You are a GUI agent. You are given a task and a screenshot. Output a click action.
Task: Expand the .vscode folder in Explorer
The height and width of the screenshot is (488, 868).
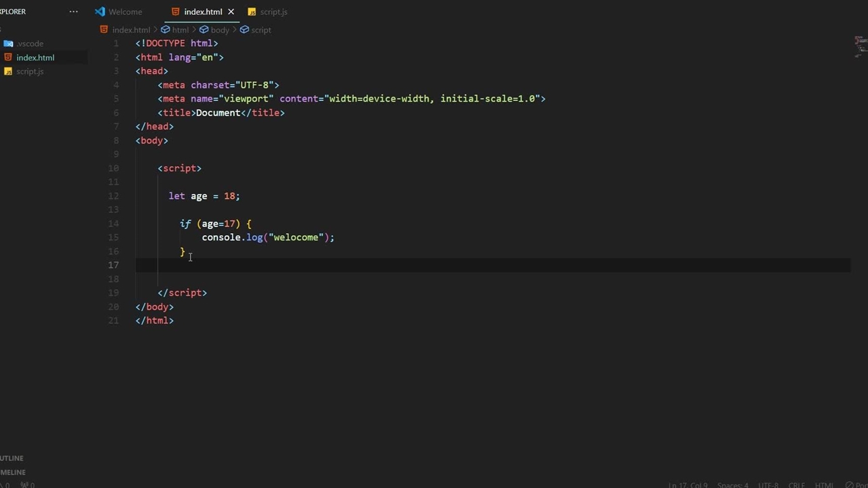(30, 43)
